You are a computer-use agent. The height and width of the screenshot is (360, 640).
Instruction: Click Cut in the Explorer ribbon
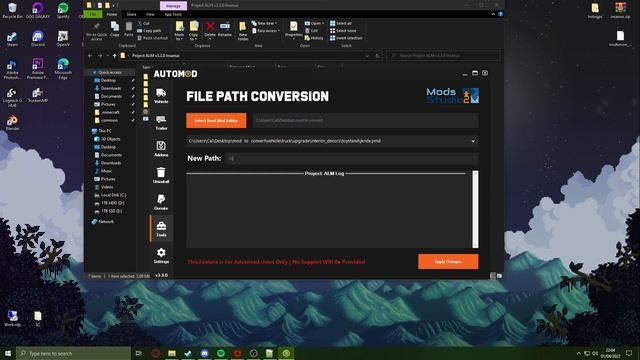point(144,23)
